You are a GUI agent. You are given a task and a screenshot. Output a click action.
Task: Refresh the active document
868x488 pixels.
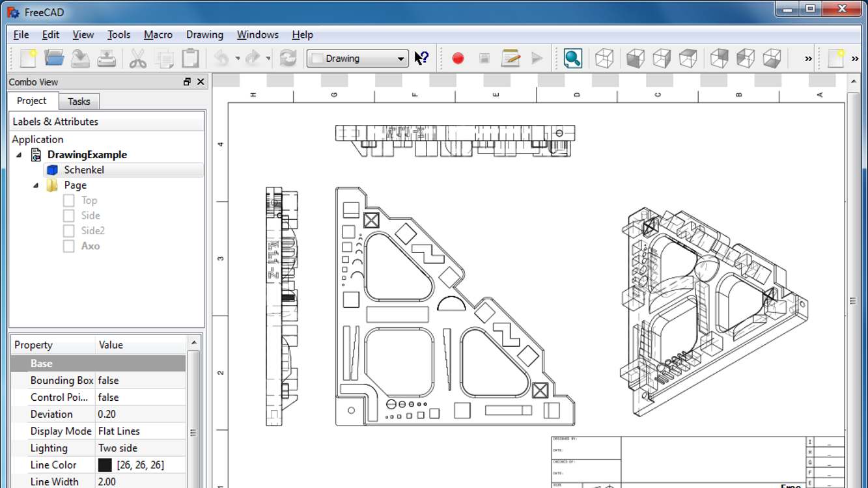[x=287, y=58]
